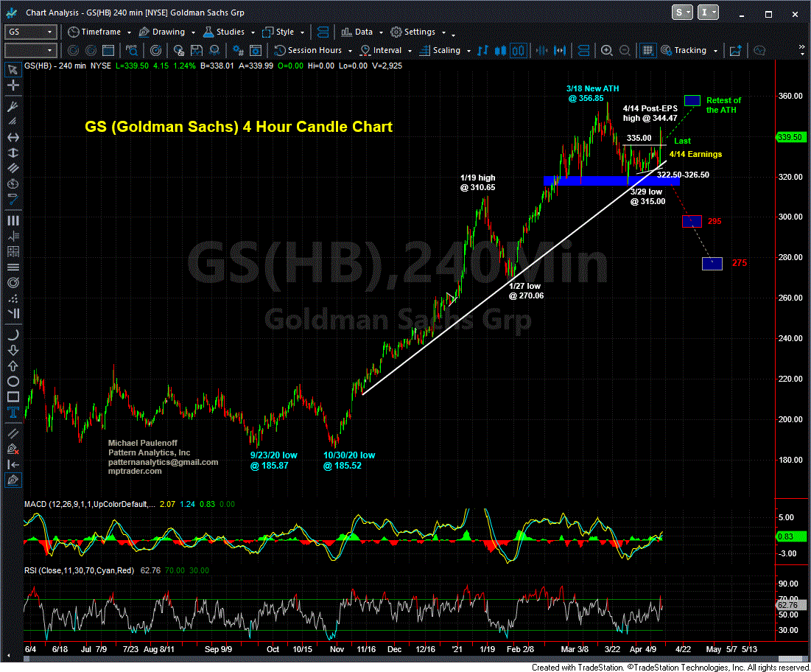The image size is (811, 672).
Task: Click the stacked-panels icon left of zoom in
Action: pos(583,51)
